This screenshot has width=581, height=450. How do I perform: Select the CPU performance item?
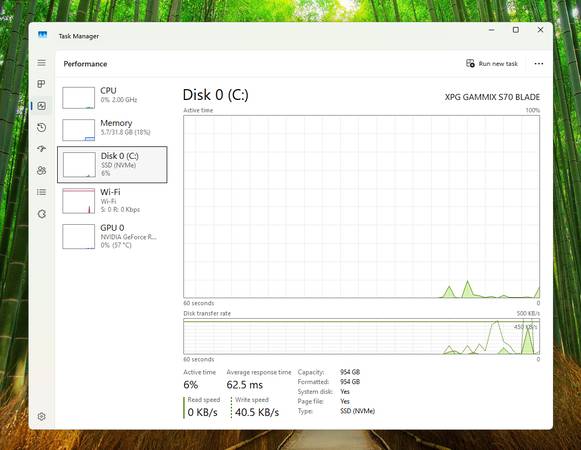tap(112, 97)
